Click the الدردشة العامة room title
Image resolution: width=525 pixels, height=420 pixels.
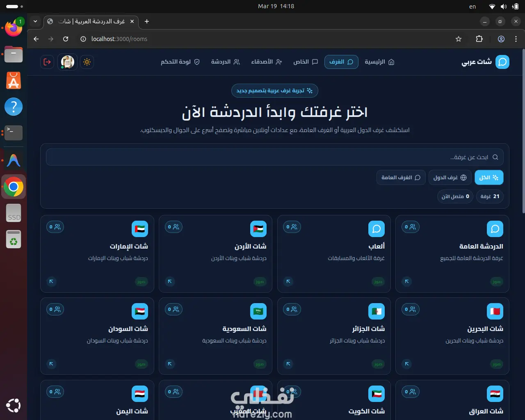click(x=481, y=246)
